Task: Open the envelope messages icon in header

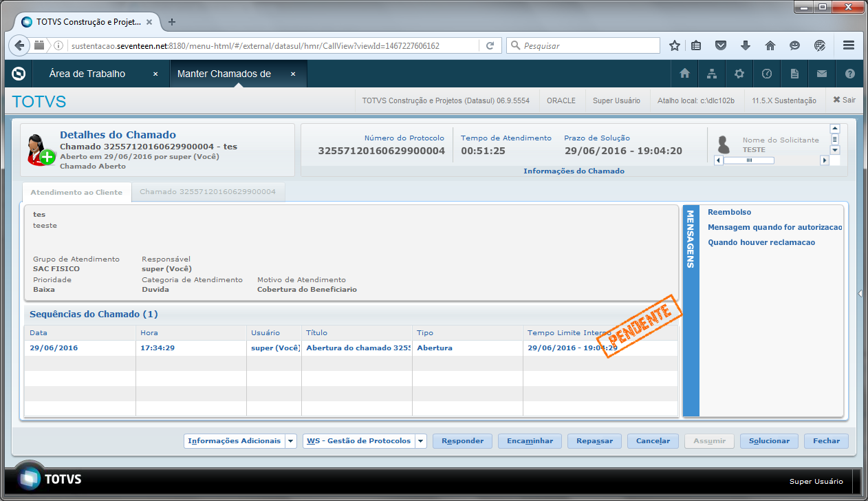Action: click(x=822, y=74)
